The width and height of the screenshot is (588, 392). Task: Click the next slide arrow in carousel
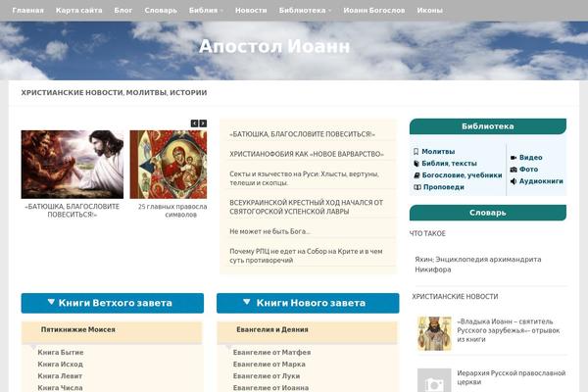click(203, 123)
